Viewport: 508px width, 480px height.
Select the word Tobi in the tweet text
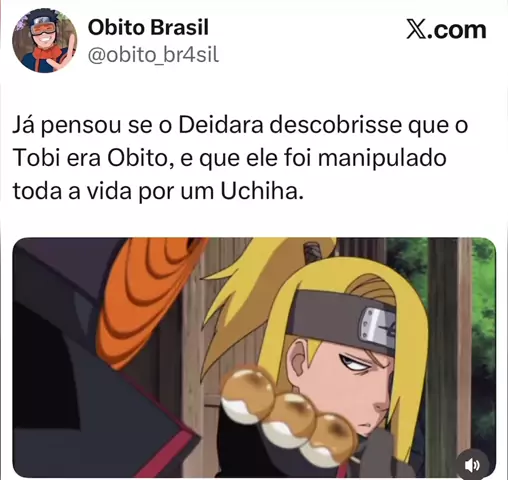click(x=37, y=158)
